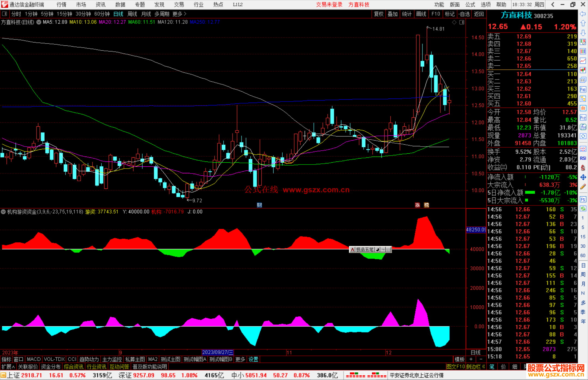Click the 设置 settings link
Image resolution: width=588 pixels, height=380 pixels.
pyautogui.click(x=253, y=359)
